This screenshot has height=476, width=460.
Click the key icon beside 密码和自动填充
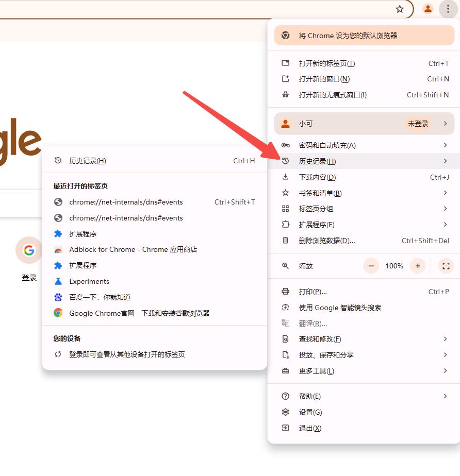tap(285, 145)
